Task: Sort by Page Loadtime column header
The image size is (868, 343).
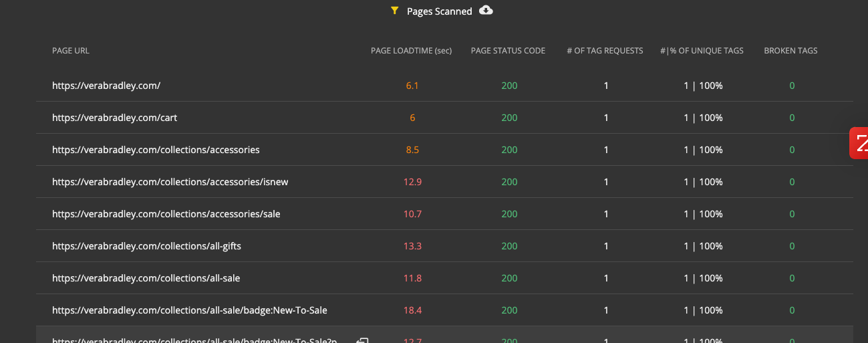Action: [411, 51]
